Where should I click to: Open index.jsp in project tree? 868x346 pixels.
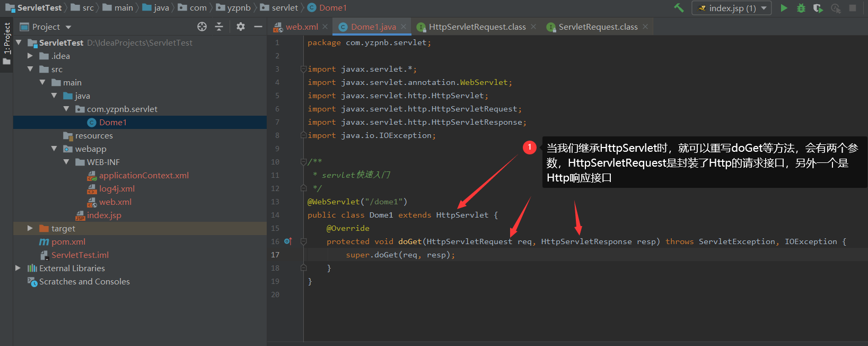[x=99, y=215]
